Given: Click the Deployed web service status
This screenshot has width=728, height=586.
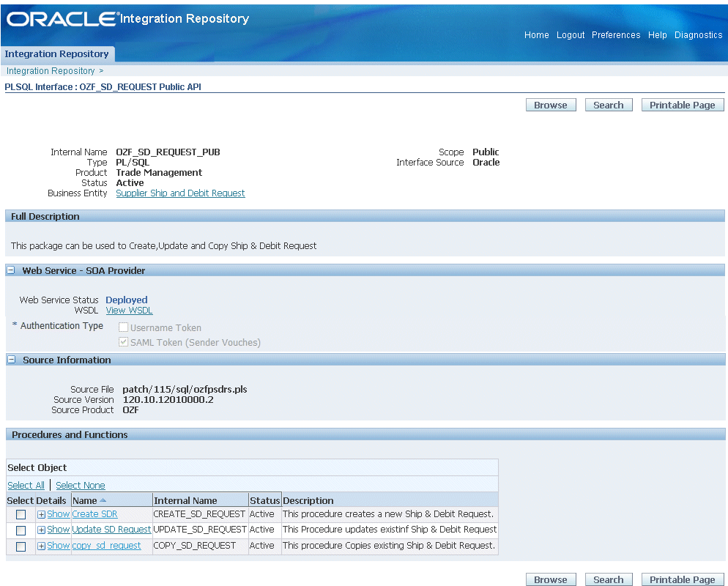Looking at the screenshot, I should [x=126, y=300].
